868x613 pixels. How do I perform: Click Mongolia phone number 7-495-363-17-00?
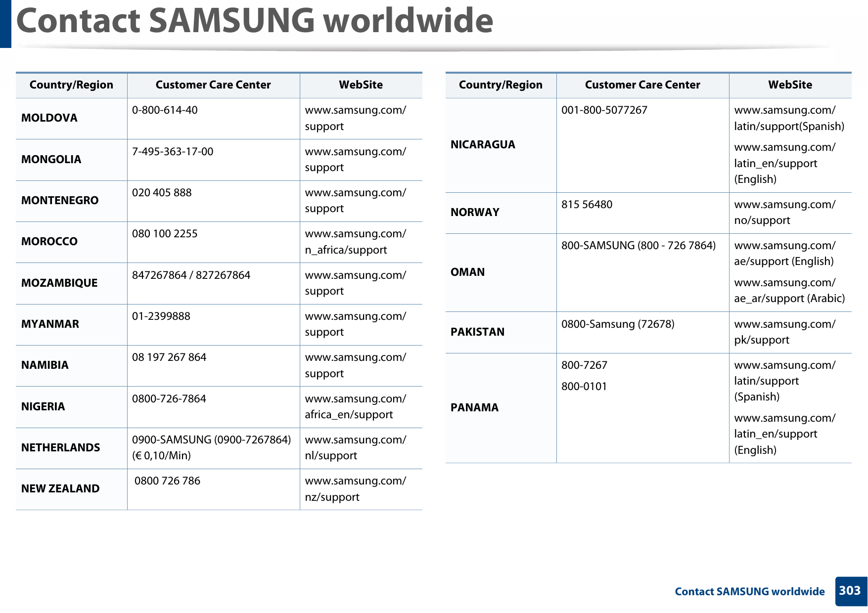pos(173,152)
